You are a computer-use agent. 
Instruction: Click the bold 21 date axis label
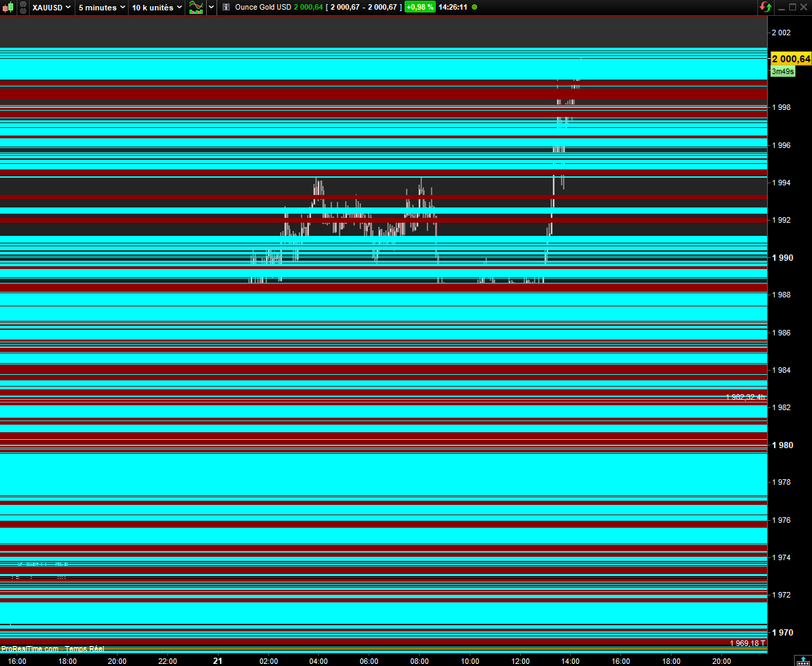tap(218, 661)
